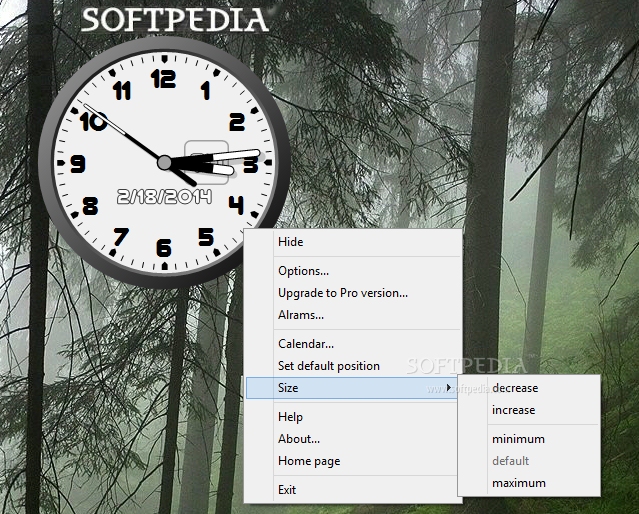Select Hide in the context menu
This screenshot has width=639, height=514.
click(353, 242)
